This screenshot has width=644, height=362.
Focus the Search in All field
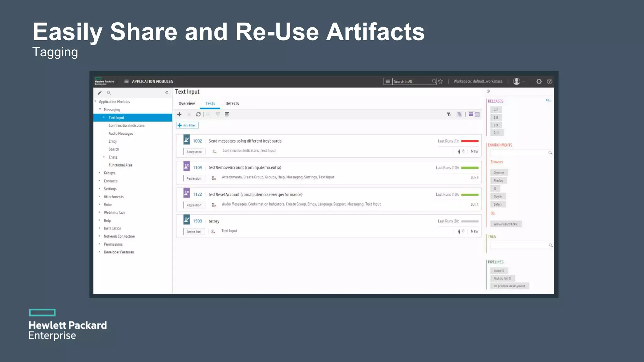(412, 81)
